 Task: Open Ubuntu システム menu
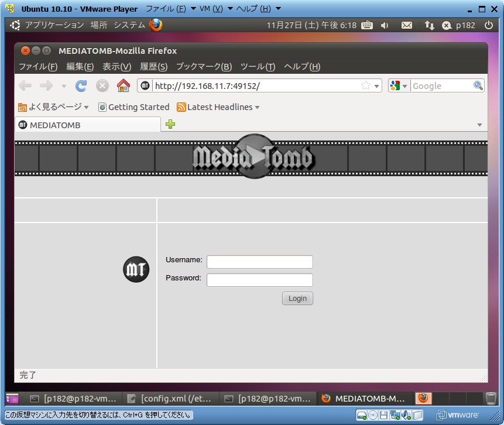[129, 25]
